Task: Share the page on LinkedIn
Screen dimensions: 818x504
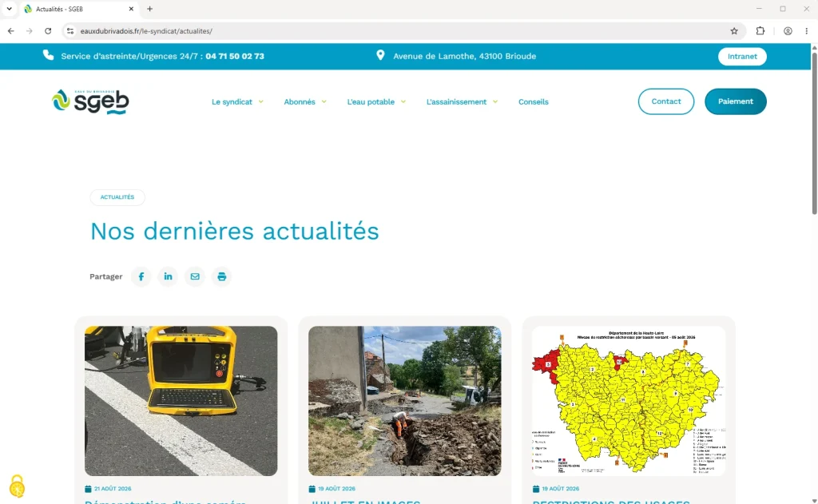Action: [x=168, y=276]
